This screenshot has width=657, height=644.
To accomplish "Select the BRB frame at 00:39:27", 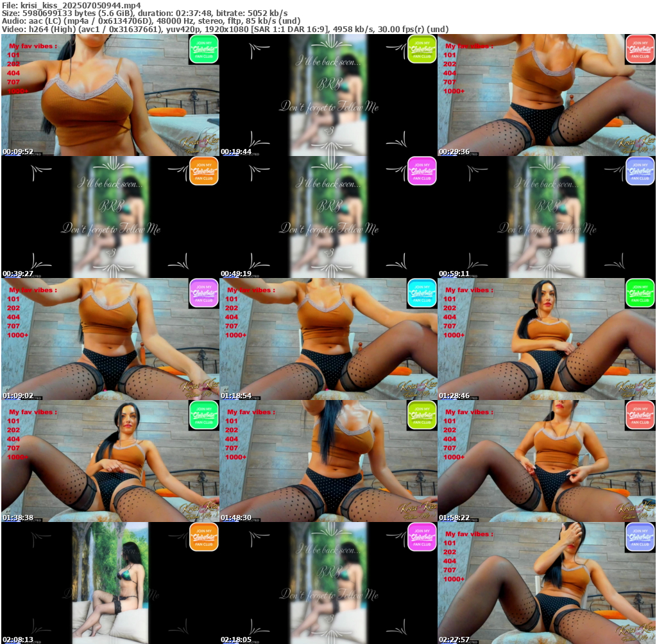I will pyautogui.click(x=110, y=217).
